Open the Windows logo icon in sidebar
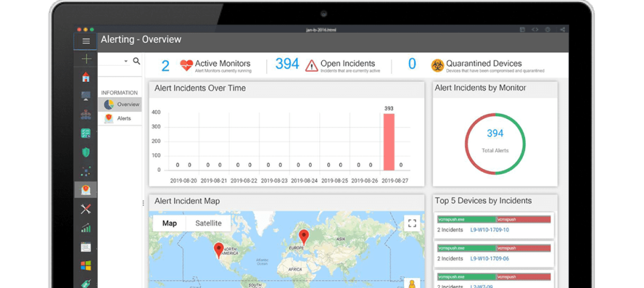Screen dimensions: 644x288 point(85,265)
